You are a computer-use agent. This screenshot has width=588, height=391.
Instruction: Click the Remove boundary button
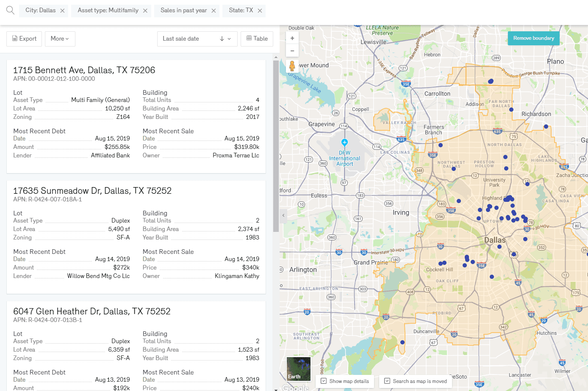pos(533,38)
